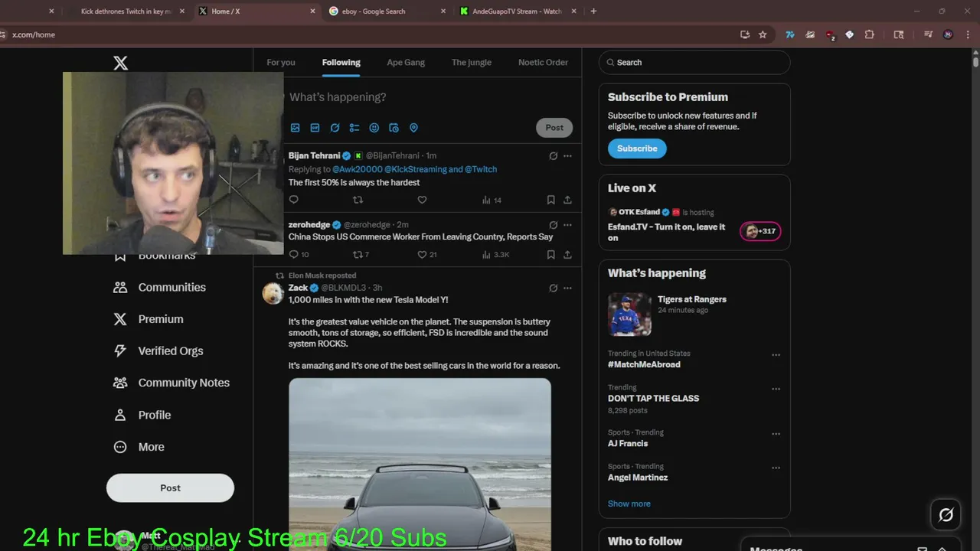The width and height of the screenshot is (980, 551).
Task: View analytics on Bijan Tehrani's post
Action: [x=492, y=200]
